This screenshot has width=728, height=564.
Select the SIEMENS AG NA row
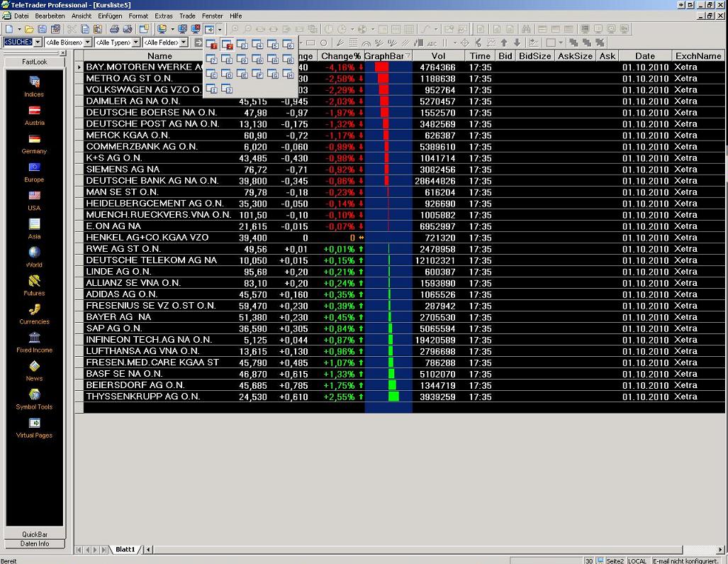400,170
